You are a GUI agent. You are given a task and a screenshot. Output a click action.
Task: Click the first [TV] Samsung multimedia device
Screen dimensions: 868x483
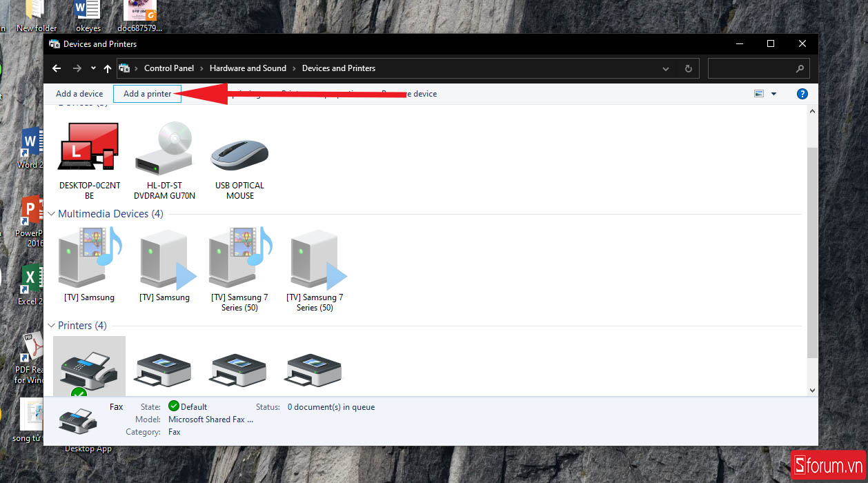tap(89, 258)
